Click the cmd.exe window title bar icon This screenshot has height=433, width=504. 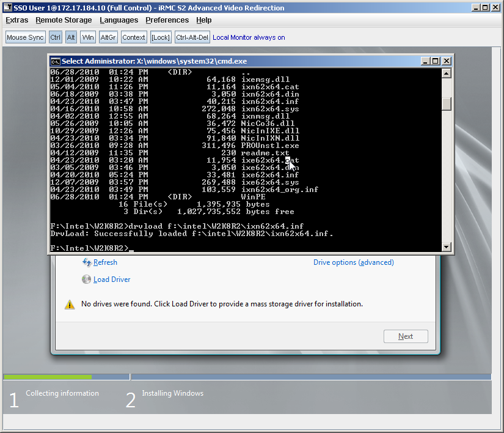tap(55, 61)
